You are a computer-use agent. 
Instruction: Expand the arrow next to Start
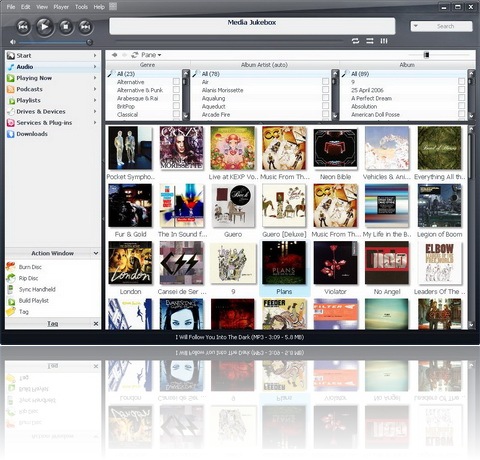pyautogui.click(x=95, y=56)
